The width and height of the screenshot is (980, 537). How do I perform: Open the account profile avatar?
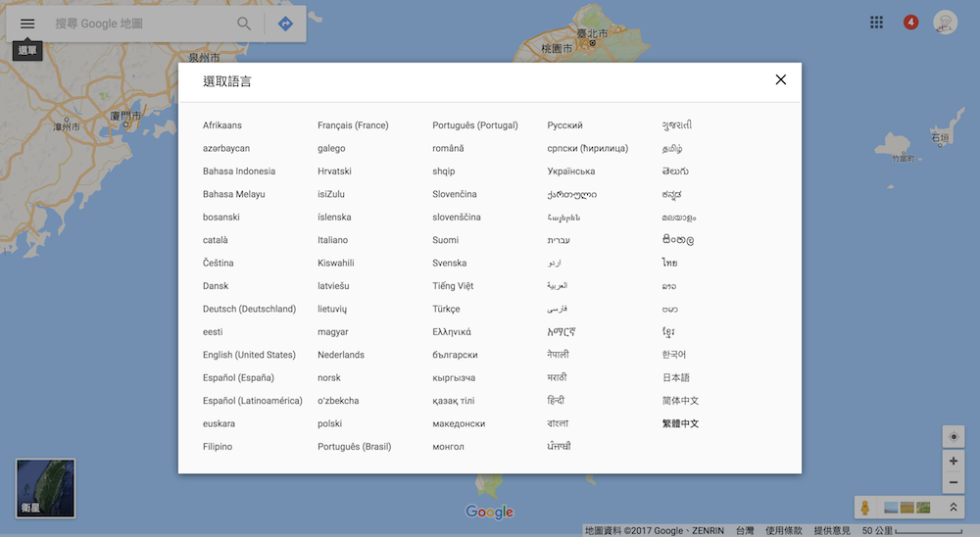pos(945,23)
